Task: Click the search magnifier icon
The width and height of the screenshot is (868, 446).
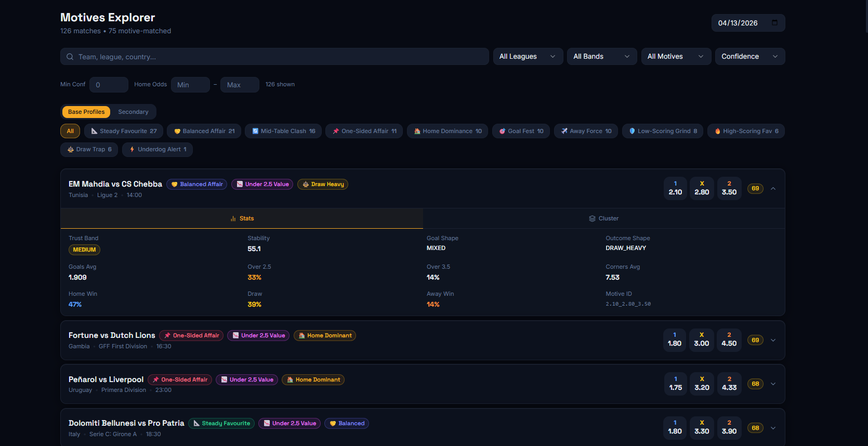Action: click(70, 57)
